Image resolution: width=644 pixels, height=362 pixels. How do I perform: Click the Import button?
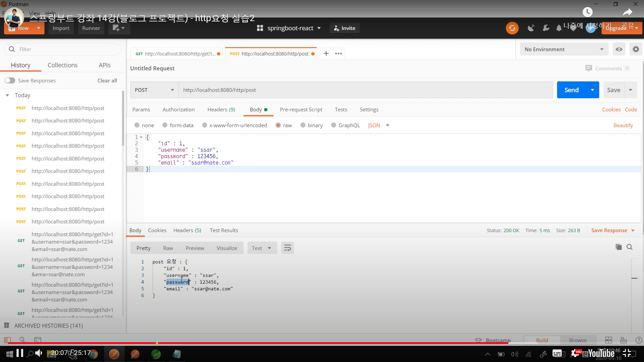61,28
